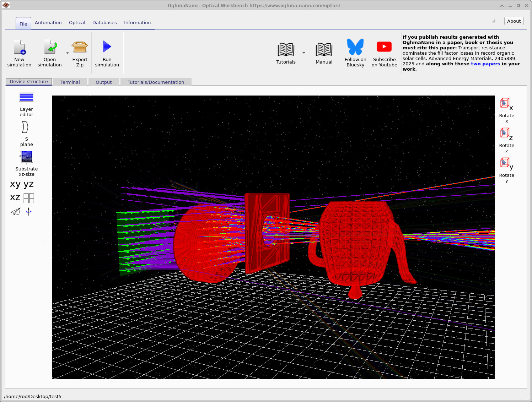Open the Databases ribbon tab
This screenshot has height=402, width=532.
pyautogui.click(x=104, y=22)
